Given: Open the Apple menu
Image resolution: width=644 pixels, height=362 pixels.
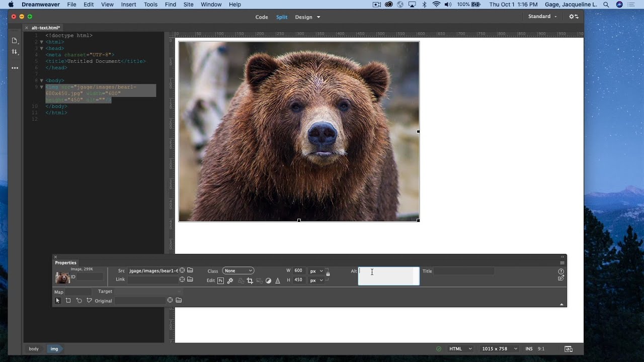Looking at the screenshot, I should (11, 5).
